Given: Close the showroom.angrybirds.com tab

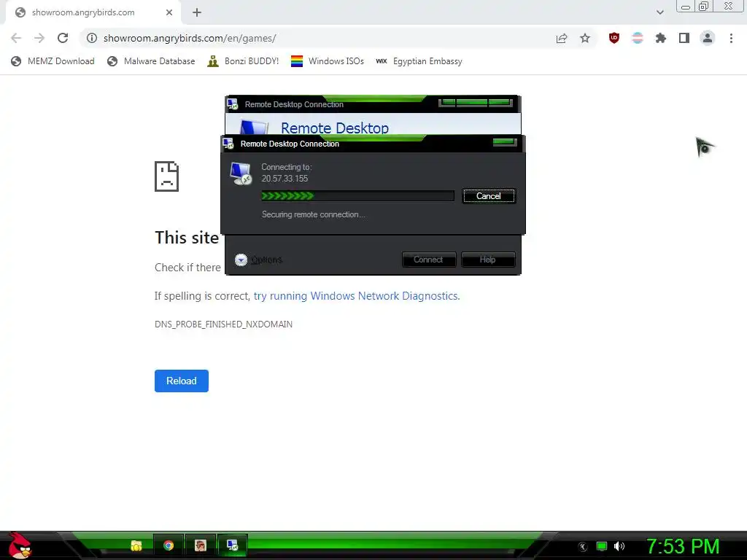Looking at the screenshot, I should 169,12.
